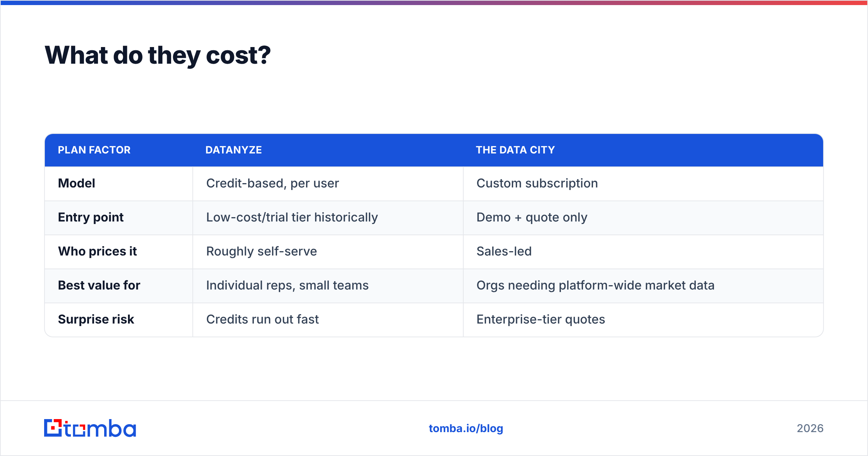The image size is (868, 456).
Task: Select the 'Best value for' label
Action: (x=99, y=286)
